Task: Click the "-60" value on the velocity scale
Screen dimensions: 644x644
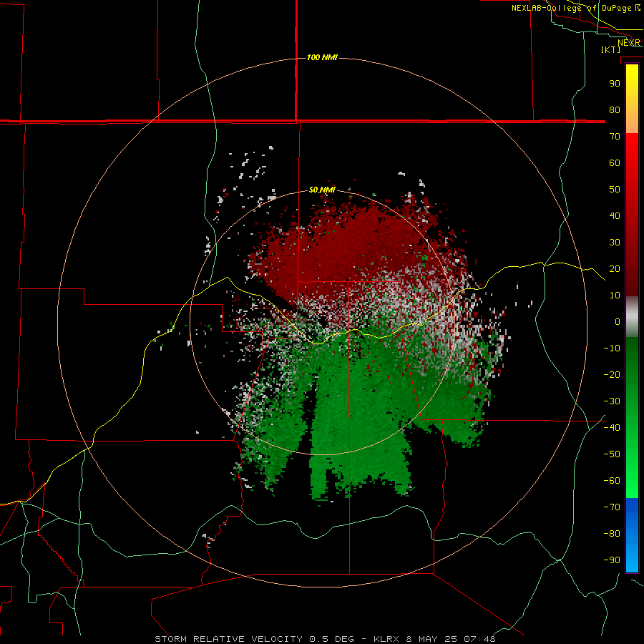Action: [x=612, y=481]
